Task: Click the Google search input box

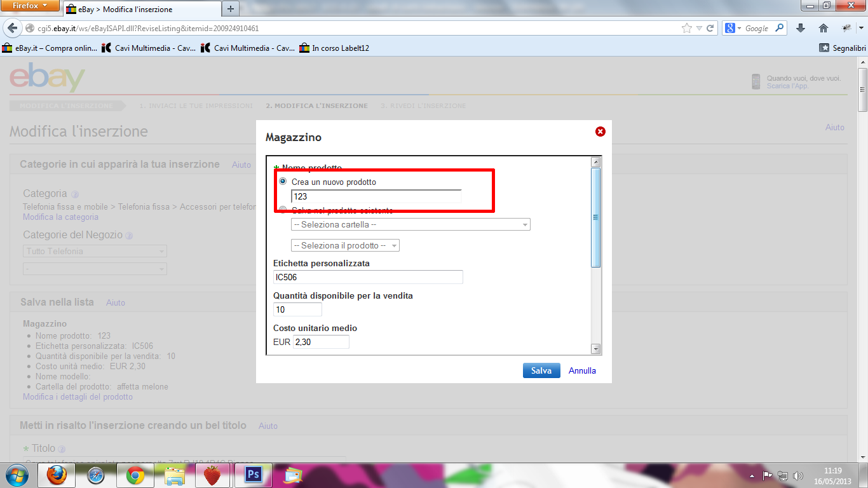Action: (x=757, y=29)
